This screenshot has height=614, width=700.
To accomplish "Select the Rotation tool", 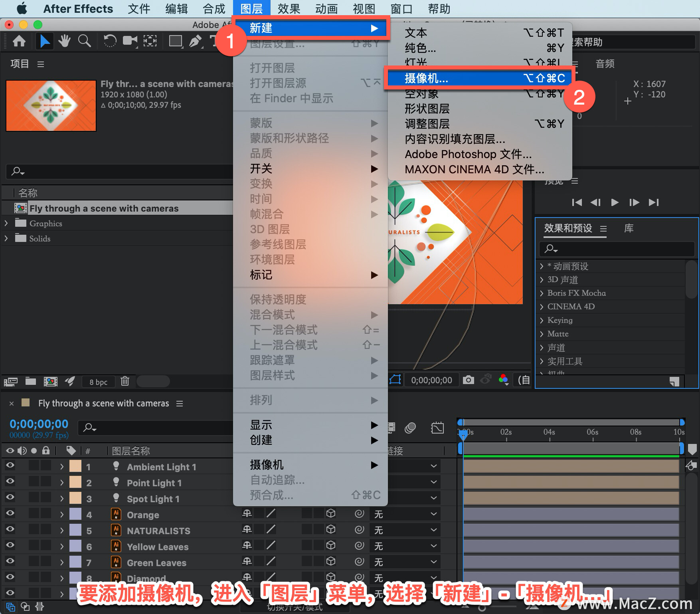I will [110, 41].
